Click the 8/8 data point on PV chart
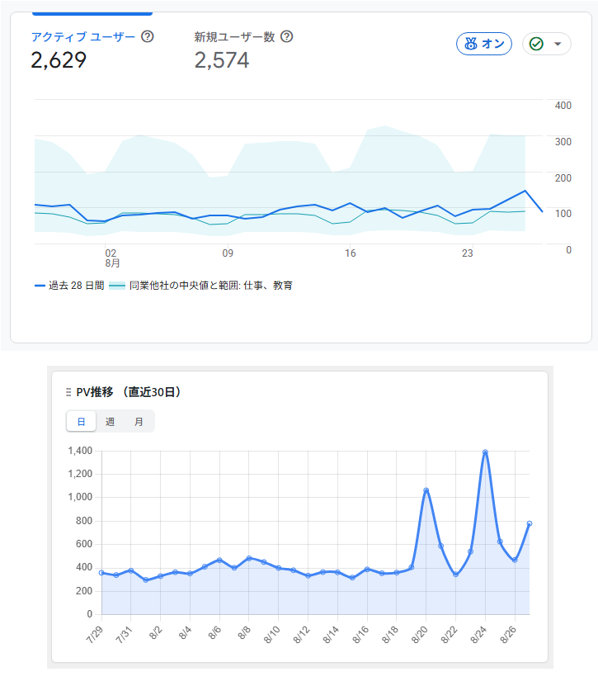Viewport: 598px width, 700px height. [x=249, y=558]
